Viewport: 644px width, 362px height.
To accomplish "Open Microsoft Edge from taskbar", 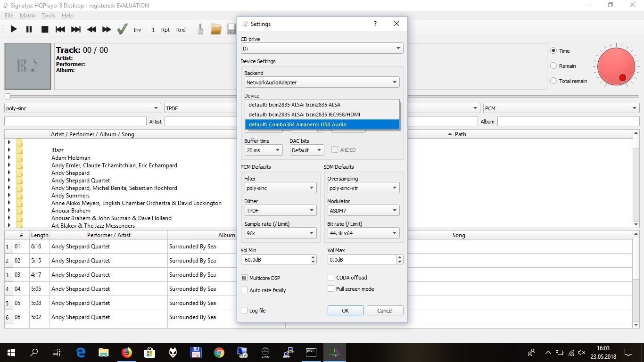I will (x=81, y=352).
